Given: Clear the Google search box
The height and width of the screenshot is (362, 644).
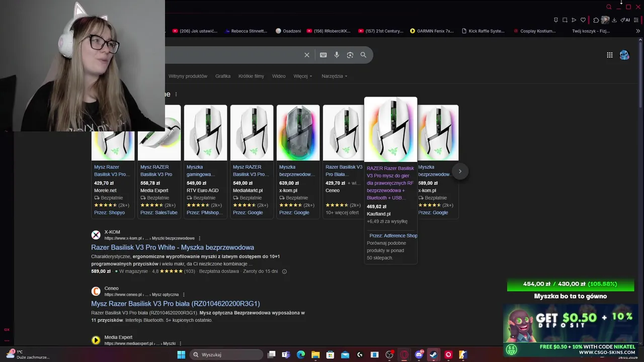Looking at the screenshot, I should coord(307,55).
